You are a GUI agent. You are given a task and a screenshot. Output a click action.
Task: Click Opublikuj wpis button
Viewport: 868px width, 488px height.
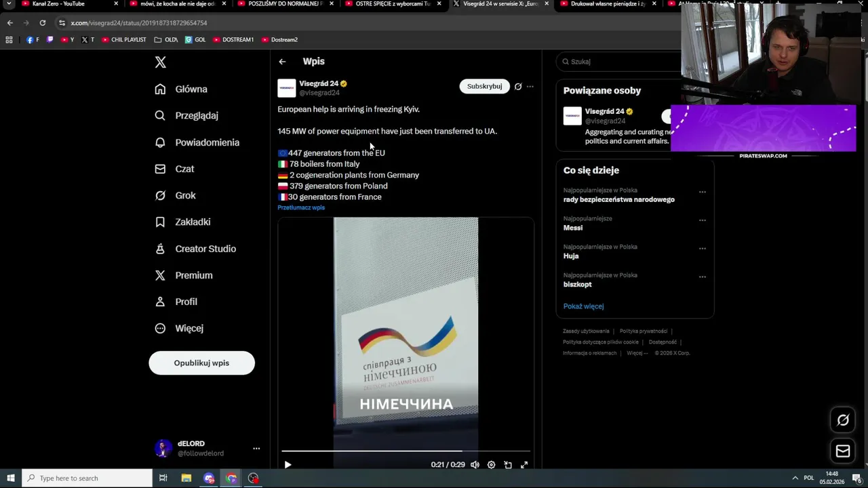(x=201, y=363)
